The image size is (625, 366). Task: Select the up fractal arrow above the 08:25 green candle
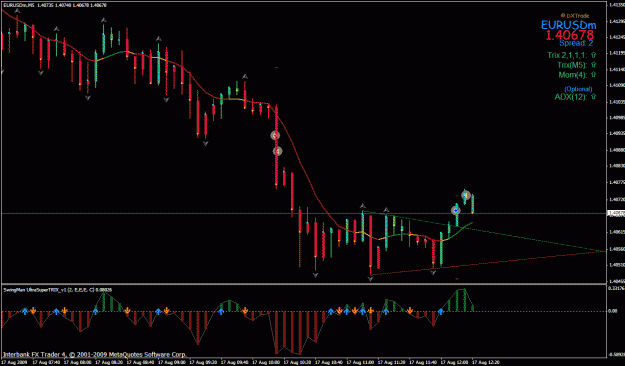pyautogui.click(x=104, y=20)
